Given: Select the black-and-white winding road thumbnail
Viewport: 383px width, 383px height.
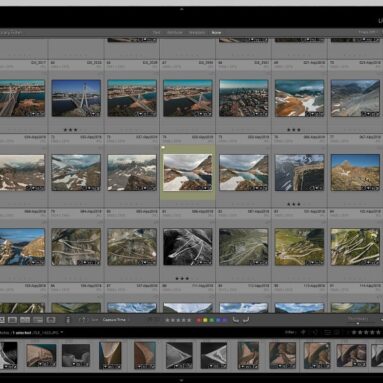Looking at the screenshot, I should tap(188, 247).
